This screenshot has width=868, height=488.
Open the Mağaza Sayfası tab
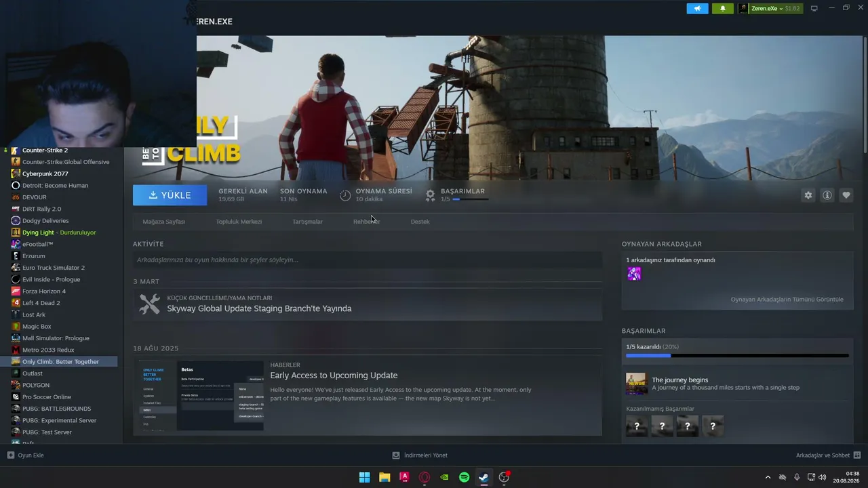(x=163, y=222)
